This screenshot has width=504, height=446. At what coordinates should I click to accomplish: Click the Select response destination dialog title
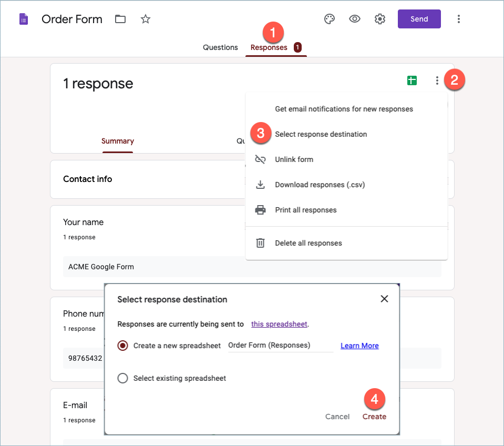tap(172, 299)
